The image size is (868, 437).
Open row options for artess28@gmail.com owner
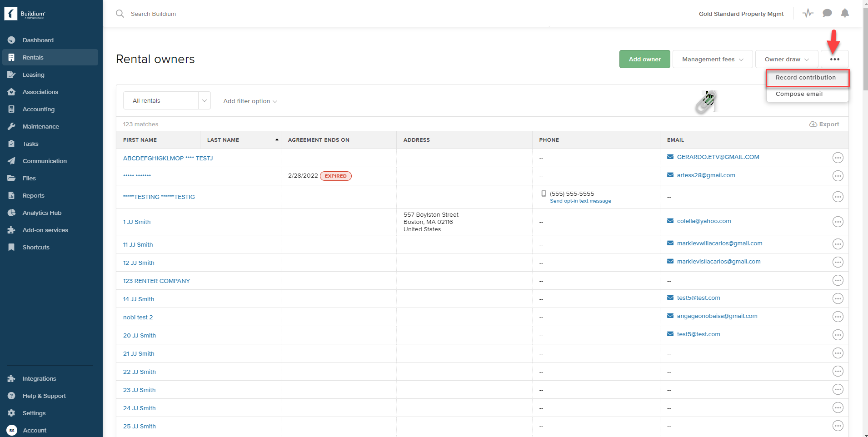point(838,176)
